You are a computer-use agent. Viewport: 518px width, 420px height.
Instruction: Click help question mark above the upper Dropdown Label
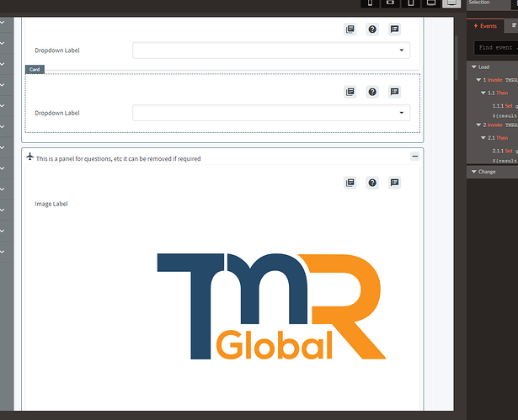pyautogui.click(x=372, y=29)
